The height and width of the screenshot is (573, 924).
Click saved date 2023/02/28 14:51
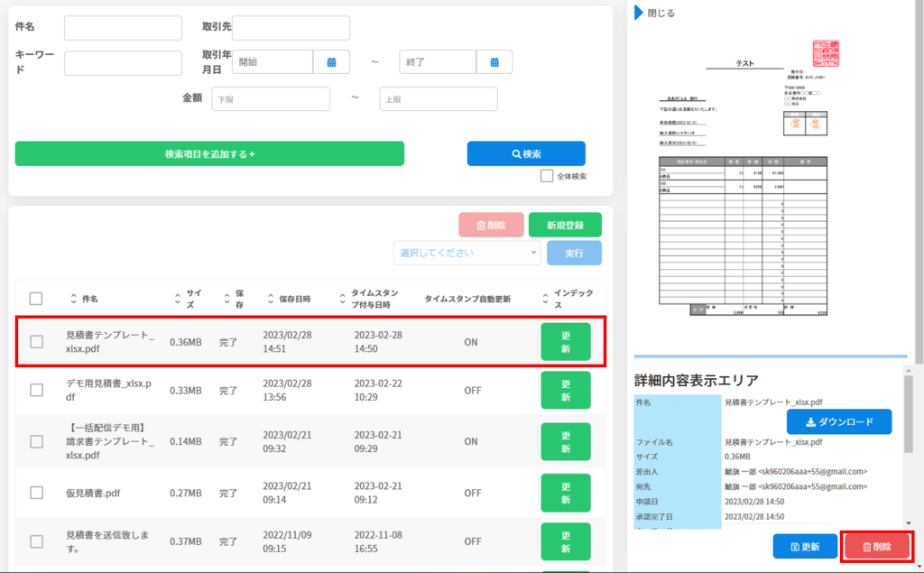pos(287,341)
